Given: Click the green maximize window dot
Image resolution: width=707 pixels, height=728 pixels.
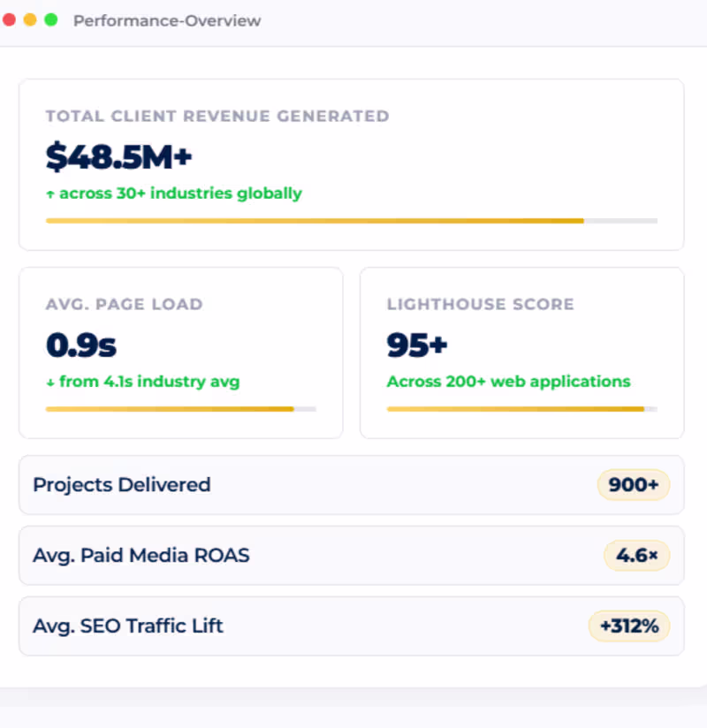Looking at the screenshot, I should [51, 20].
